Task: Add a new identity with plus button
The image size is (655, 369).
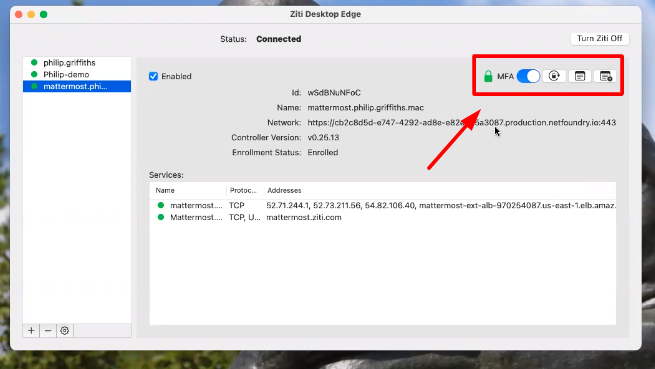Action: pyautogui.click(x=31, y=331)
